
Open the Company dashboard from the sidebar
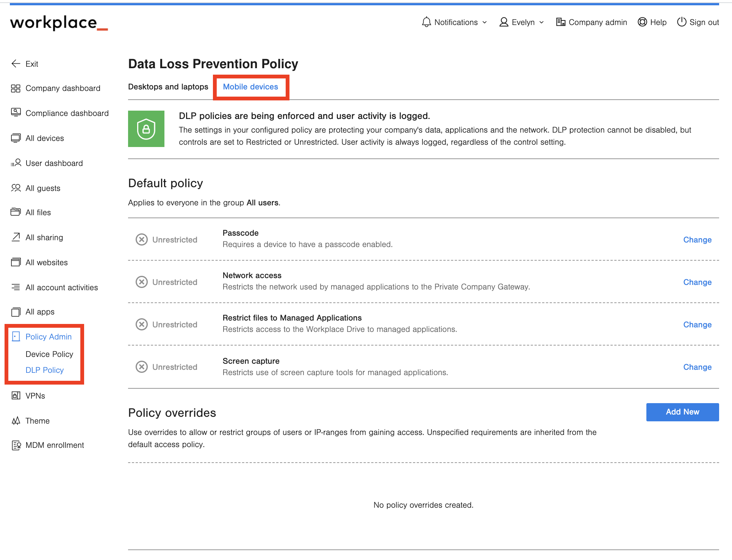pos(63,88)
